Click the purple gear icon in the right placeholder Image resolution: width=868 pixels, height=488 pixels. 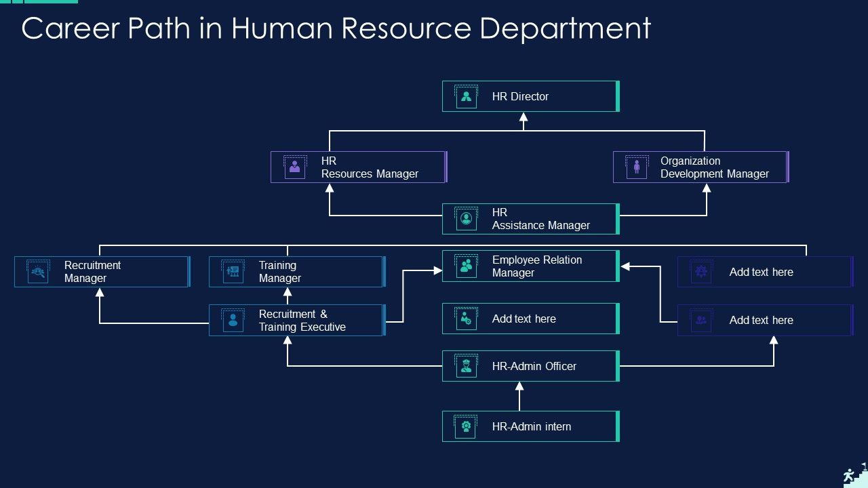click(701, 272)
